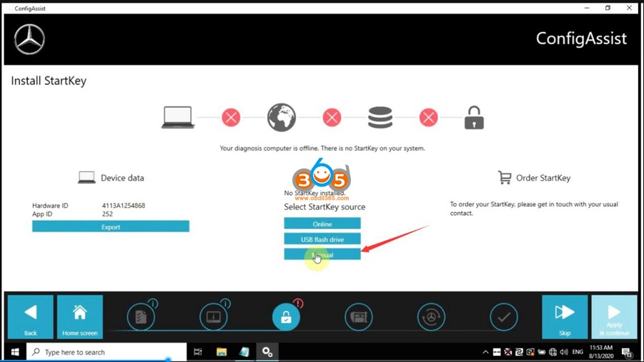Choose Online as StartKey source
This screenshot has width=644, height=362.
tap(322, 223)
